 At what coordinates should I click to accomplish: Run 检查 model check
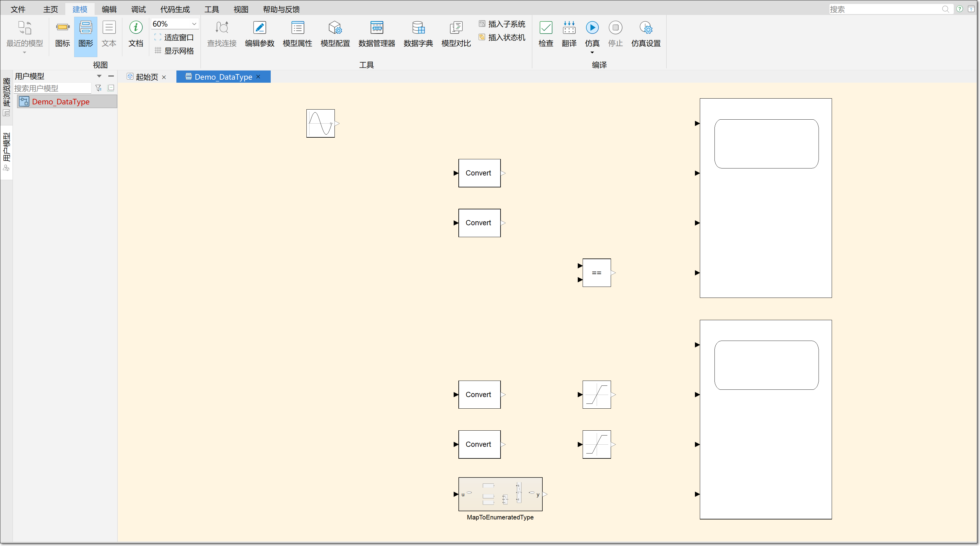(545, 34)
